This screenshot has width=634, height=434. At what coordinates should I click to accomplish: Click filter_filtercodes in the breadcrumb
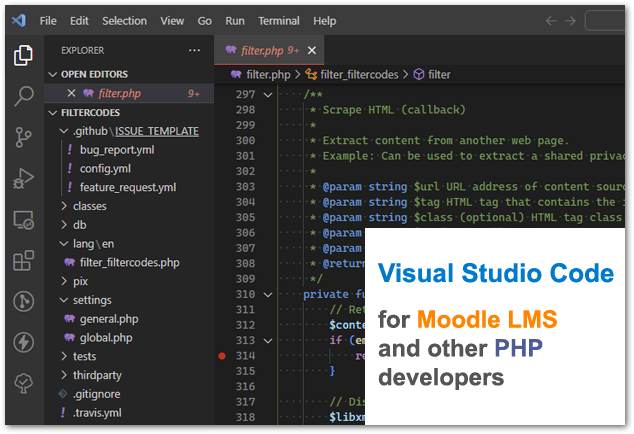pos(358,74)
